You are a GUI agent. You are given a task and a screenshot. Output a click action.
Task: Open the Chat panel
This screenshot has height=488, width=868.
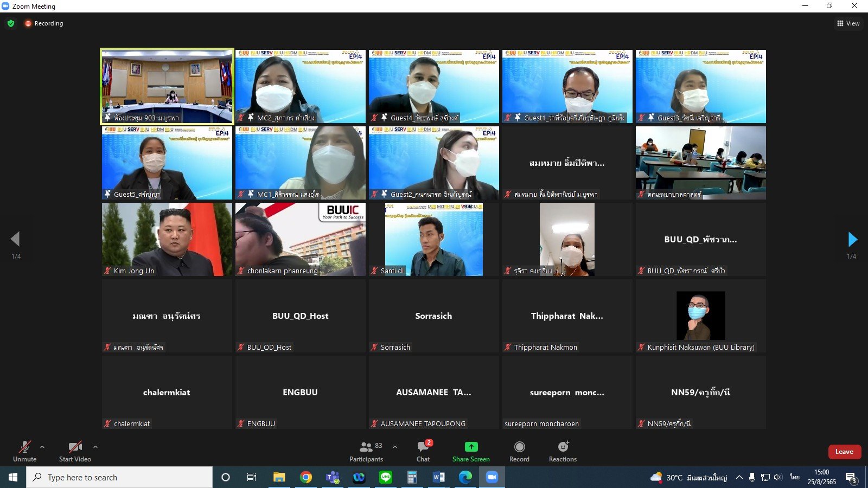point(423,451)
